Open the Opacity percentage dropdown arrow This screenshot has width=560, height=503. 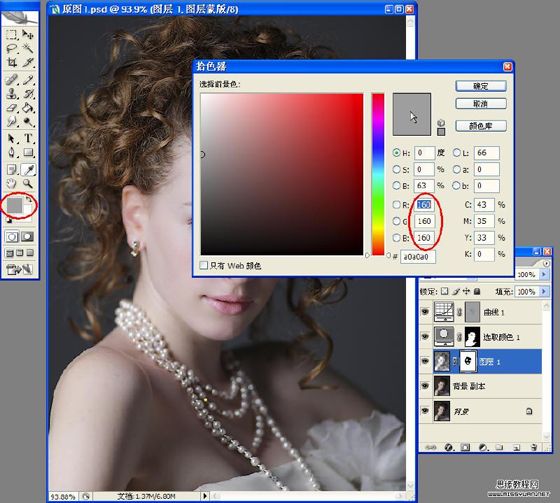pos(544,274)
